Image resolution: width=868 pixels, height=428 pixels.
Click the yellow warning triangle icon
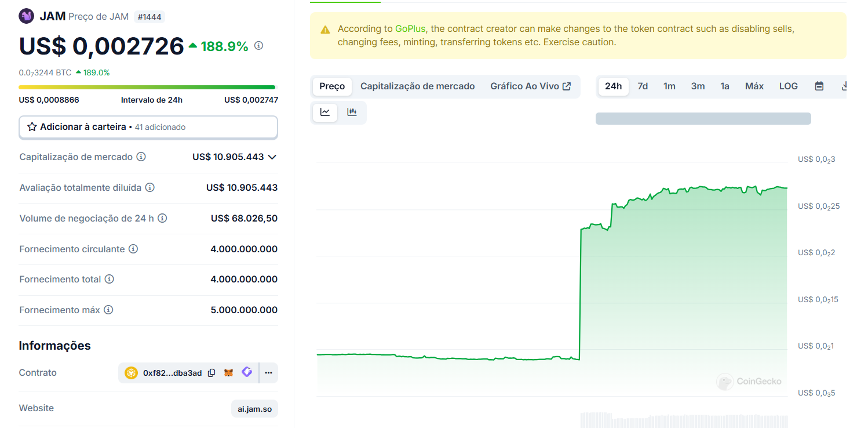click(326, 29)
